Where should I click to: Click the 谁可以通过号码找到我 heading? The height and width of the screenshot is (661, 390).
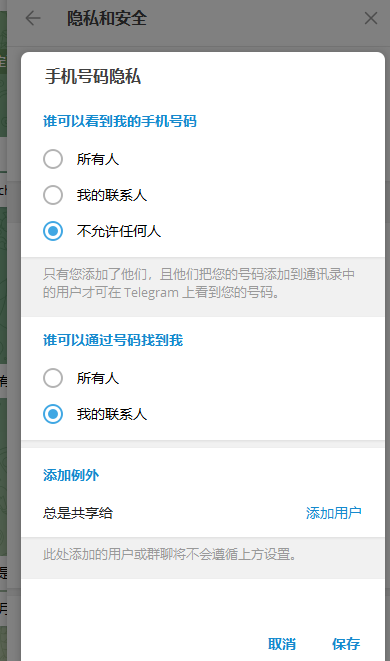(x=113, y=340)
